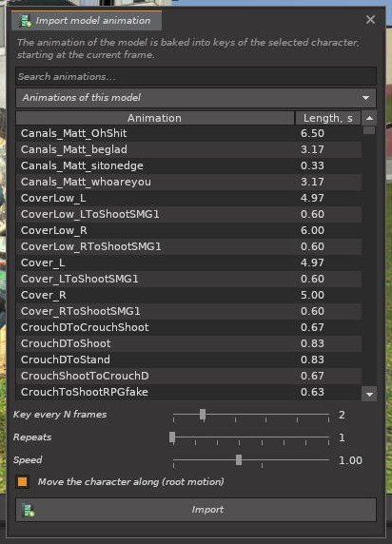The height and width of the screenshot is (544, 392).
Task: Select the Canals_Matt_whoareyou animation
Action: click(x=188, y=182)
